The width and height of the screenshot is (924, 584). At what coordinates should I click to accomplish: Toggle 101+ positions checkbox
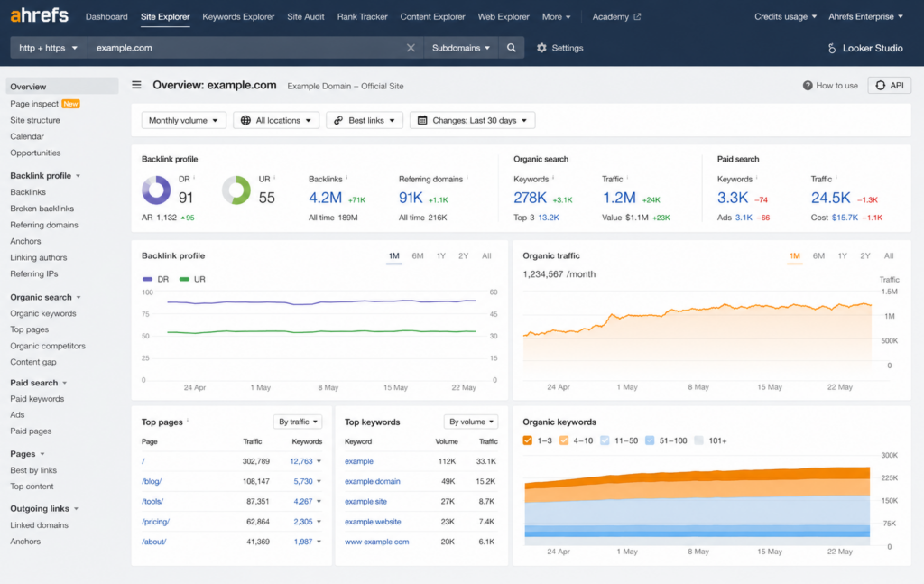(x=699, y=440)
